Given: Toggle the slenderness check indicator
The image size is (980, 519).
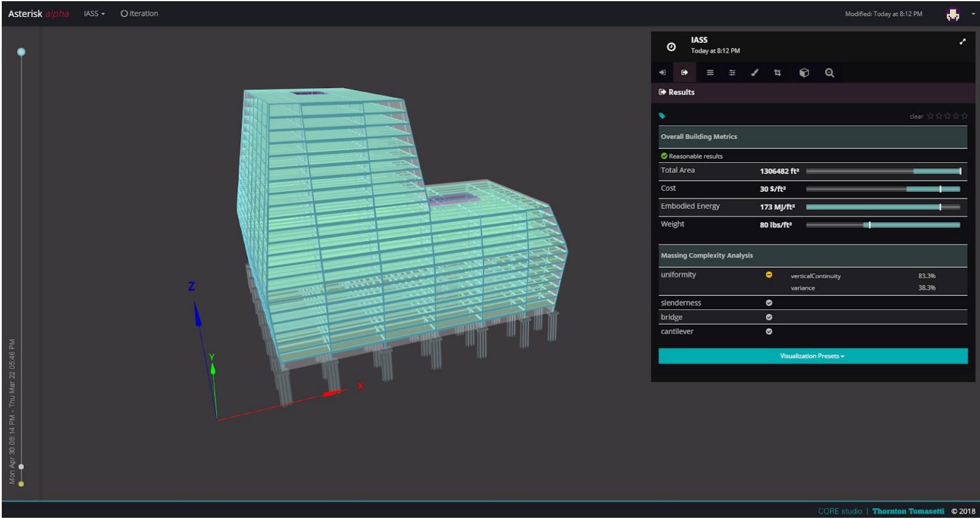Looking at the screenshot, I should [769, 303].
